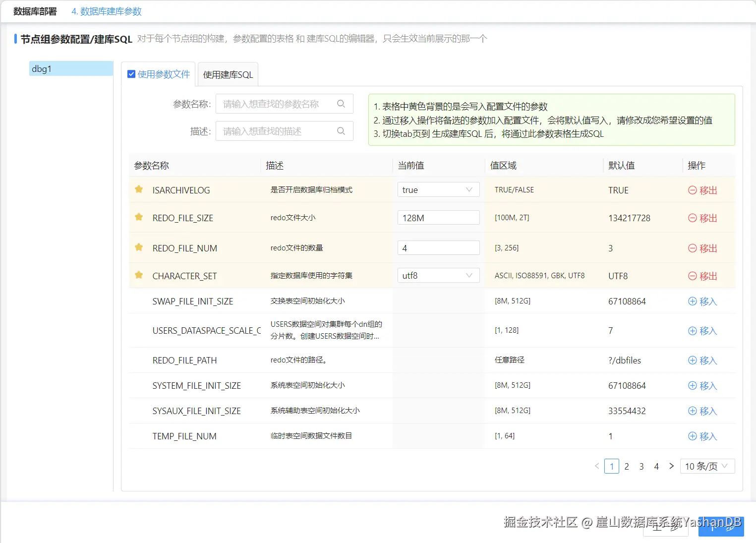Screen dimensions: 756x543
Task: Click 参数名称 column header
Action: click(152, 166)
